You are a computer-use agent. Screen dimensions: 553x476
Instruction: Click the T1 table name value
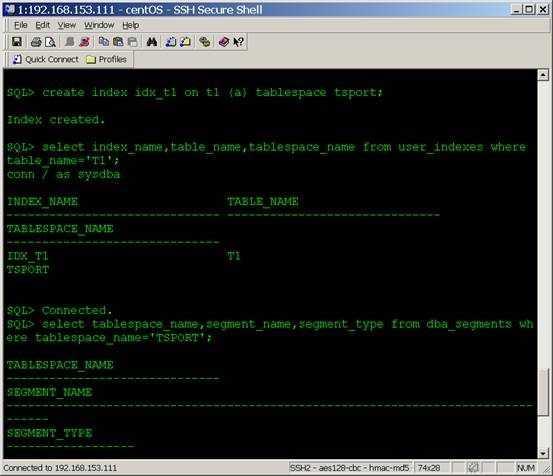233,256
